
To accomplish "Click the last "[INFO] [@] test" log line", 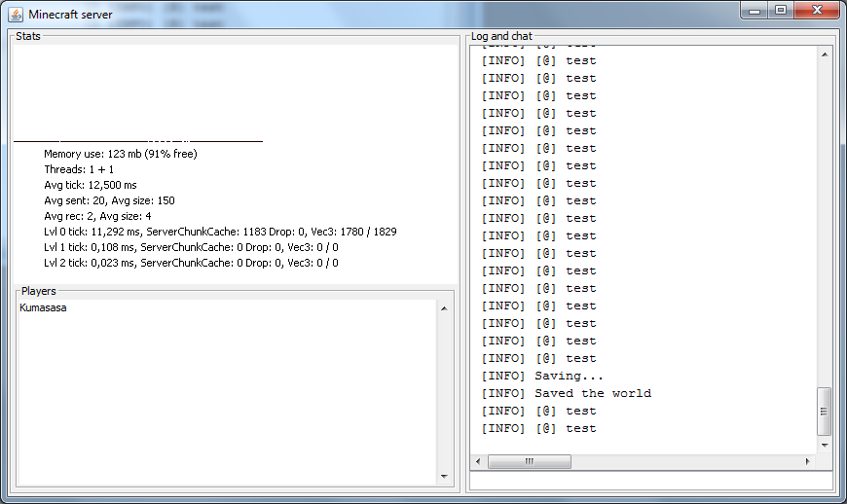I will 538,428.
